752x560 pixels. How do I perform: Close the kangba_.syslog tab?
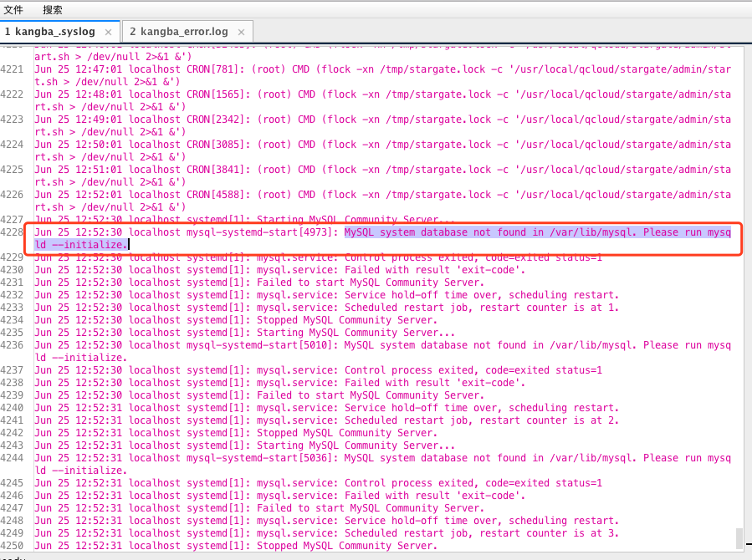coord(109,32)
